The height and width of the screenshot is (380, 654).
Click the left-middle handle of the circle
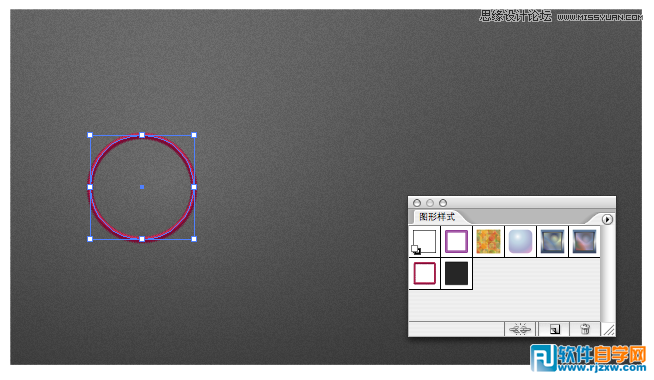(90, 187)
